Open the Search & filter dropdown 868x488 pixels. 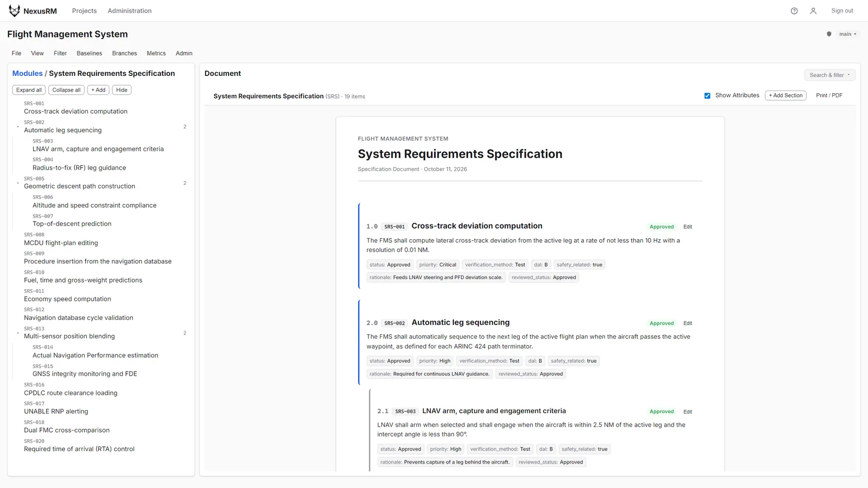pyautogui.click(x=829, y=75)
